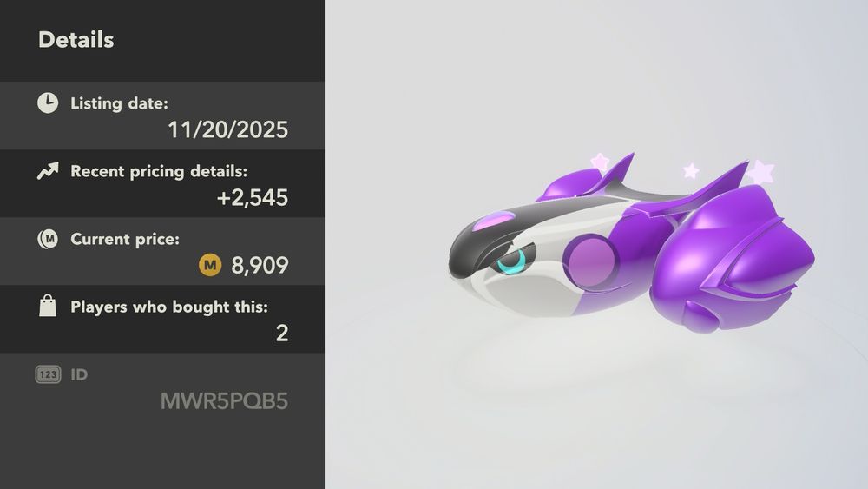Click the 8,909 price value
868x489 pixels.
tap(260, 265)
